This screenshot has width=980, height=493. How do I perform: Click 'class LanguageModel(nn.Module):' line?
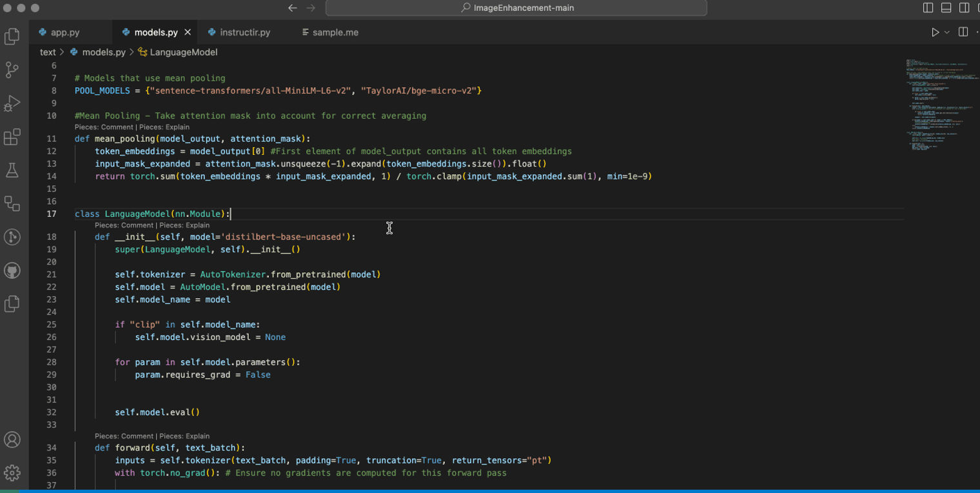[152, 214]
